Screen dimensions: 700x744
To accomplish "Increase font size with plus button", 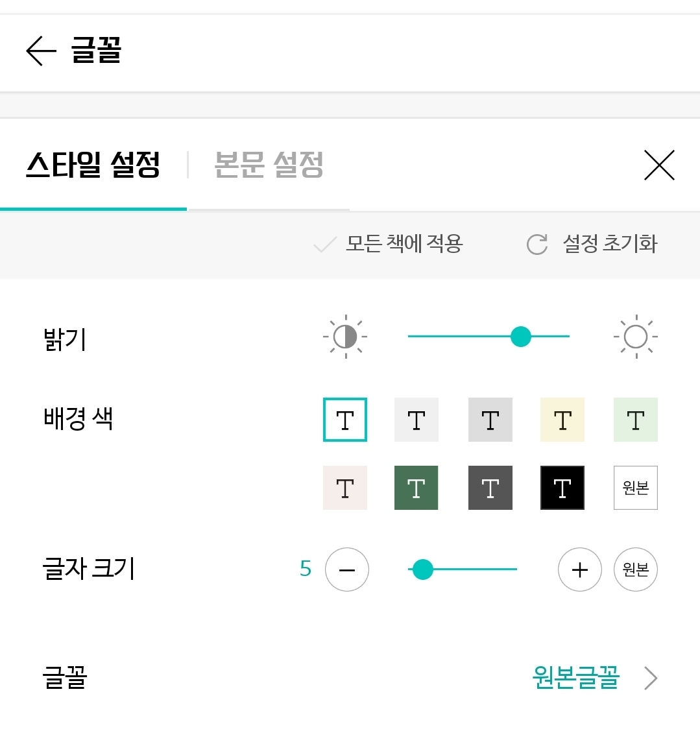I will pos(580,570).
